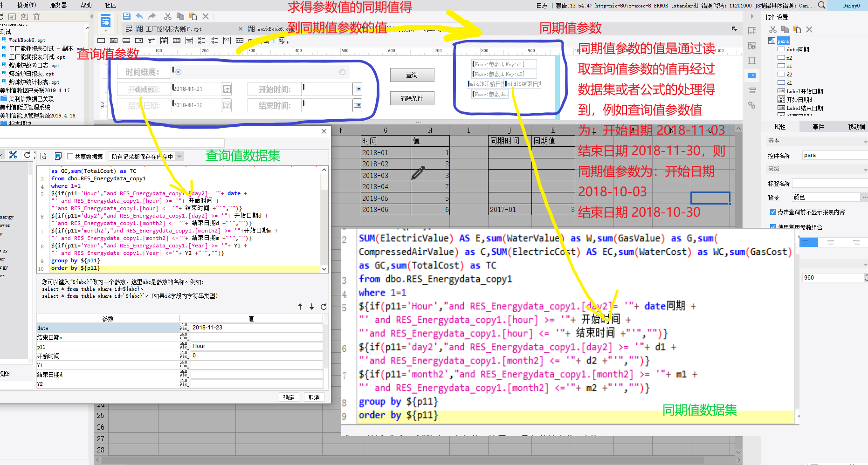
Task: Open the 服务器 menu
Action: coord(58,5)
